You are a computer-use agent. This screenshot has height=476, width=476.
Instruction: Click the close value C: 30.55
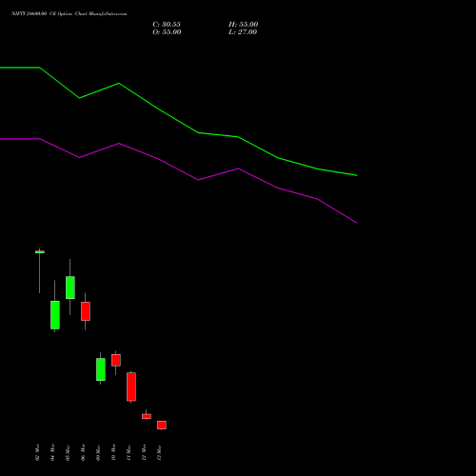(167, 25)
